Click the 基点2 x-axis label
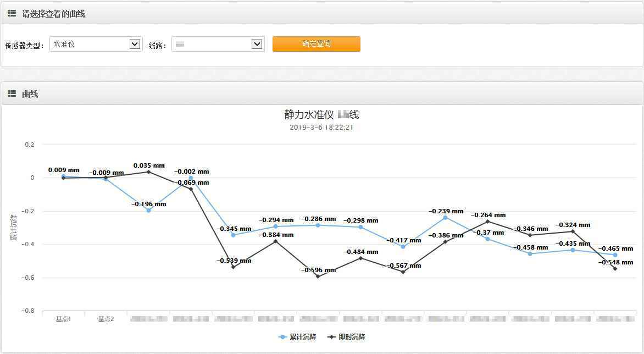Image resolution: width=644 pixels, height=354 pixels. coord(106,319)
